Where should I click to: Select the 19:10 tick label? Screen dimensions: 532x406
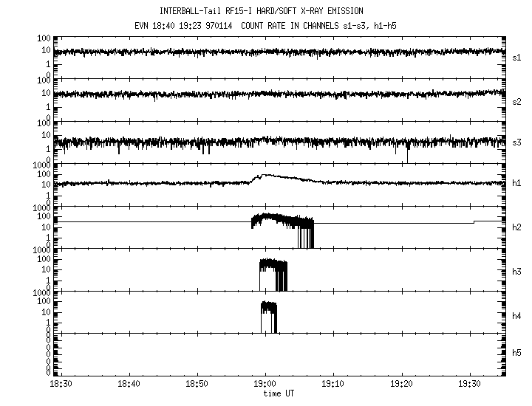point(332,385)
